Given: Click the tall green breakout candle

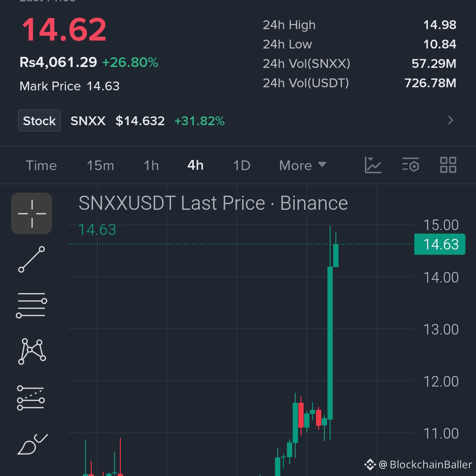Looking at the screenshot, I should (x=330, y=343).
